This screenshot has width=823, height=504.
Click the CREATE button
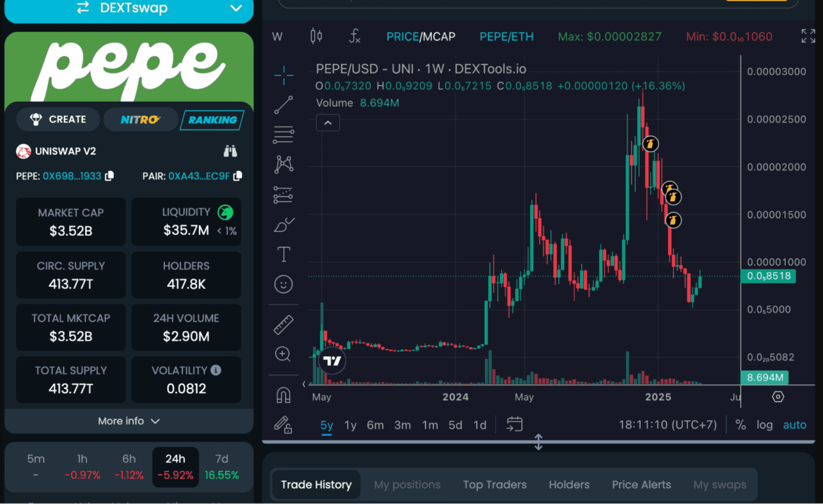(x=58, y=119)
